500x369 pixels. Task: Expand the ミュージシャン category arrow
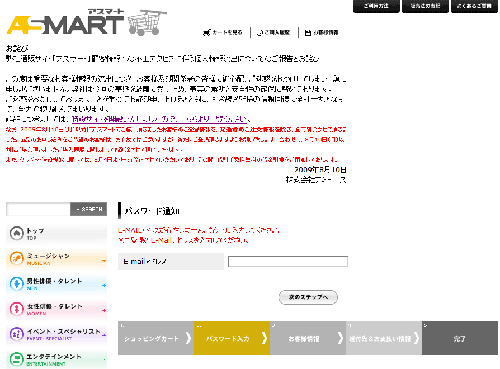coord(104,261)
